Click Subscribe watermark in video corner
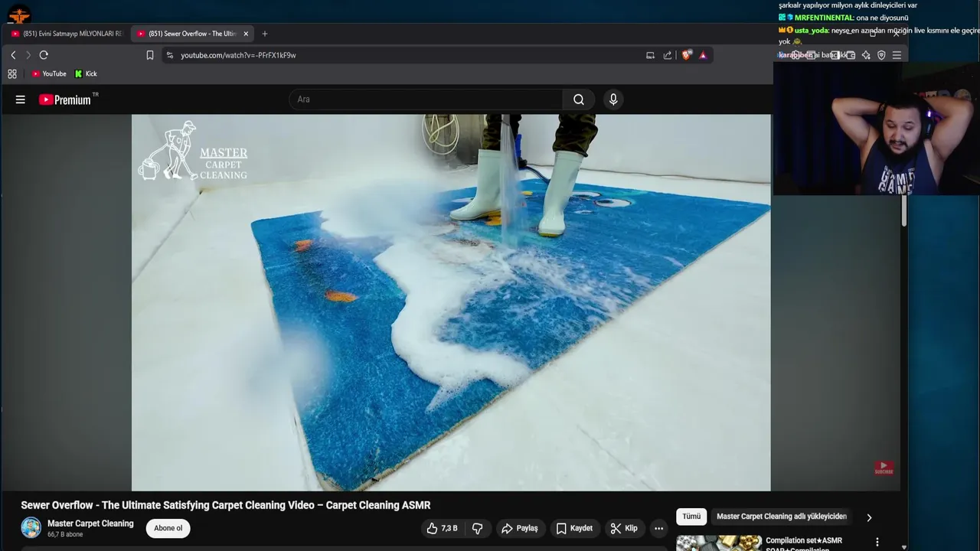This screenshot has width=980, height=551. (x=884, y=468)
